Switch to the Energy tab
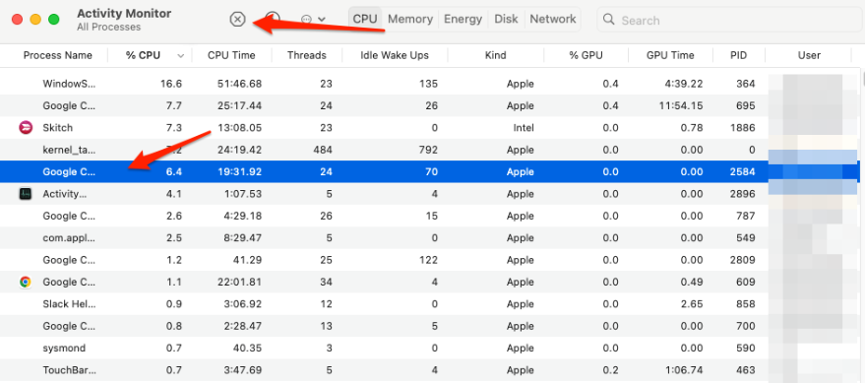This screenshot has height=383, width=866. tap(463, 19)
